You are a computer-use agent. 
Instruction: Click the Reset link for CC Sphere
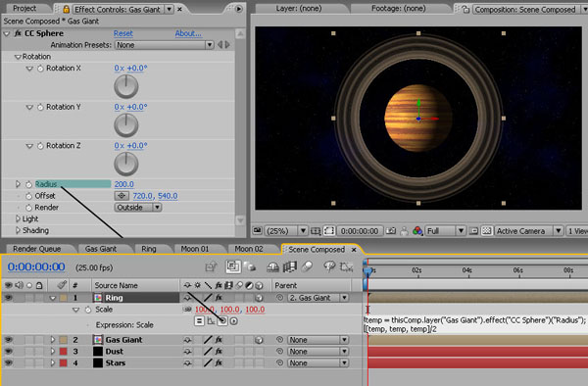123,33
